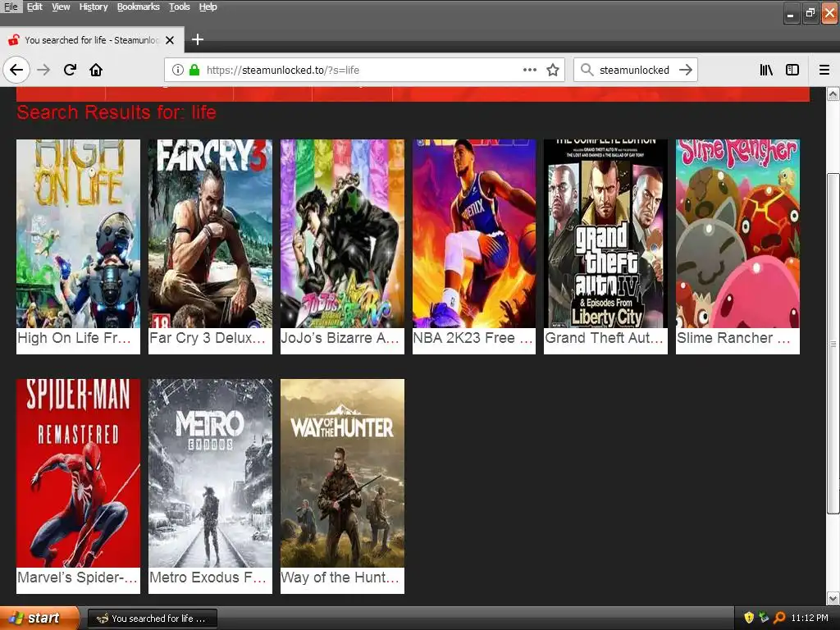This screenshot has height=630, width=840.
Task: Click the 11:12 PM clock
Action: click(x=810, y=618)
